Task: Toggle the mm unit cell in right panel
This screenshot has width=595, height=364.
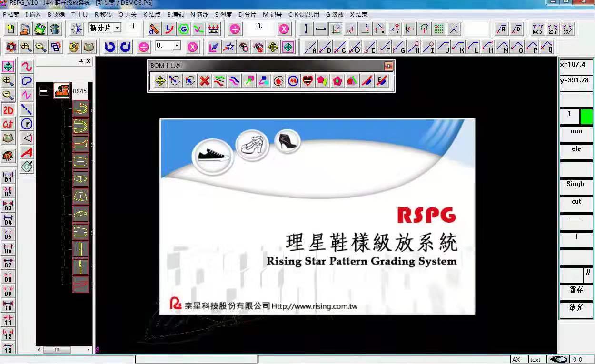Action: [x=576, y=134]
